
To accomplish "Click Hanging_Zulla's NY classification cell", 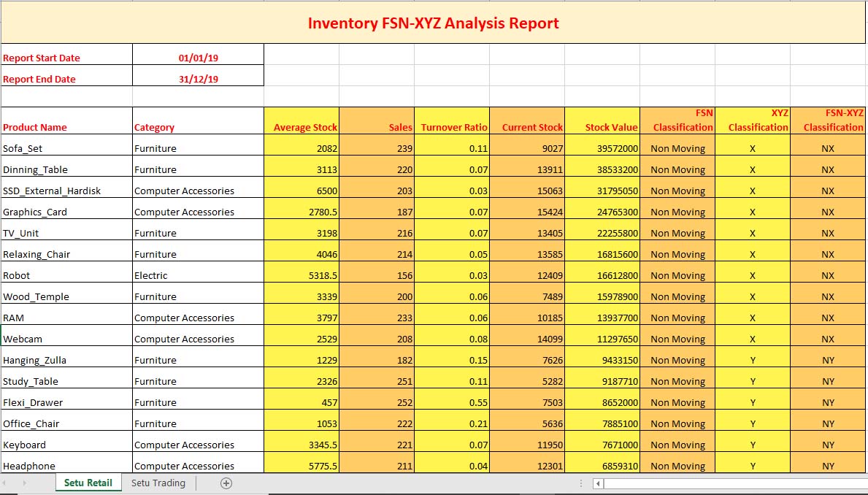I will 828,360.
